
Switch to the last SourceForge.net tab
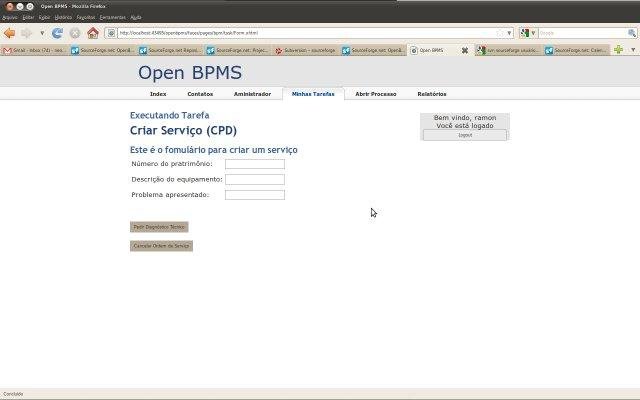[577, 50]
